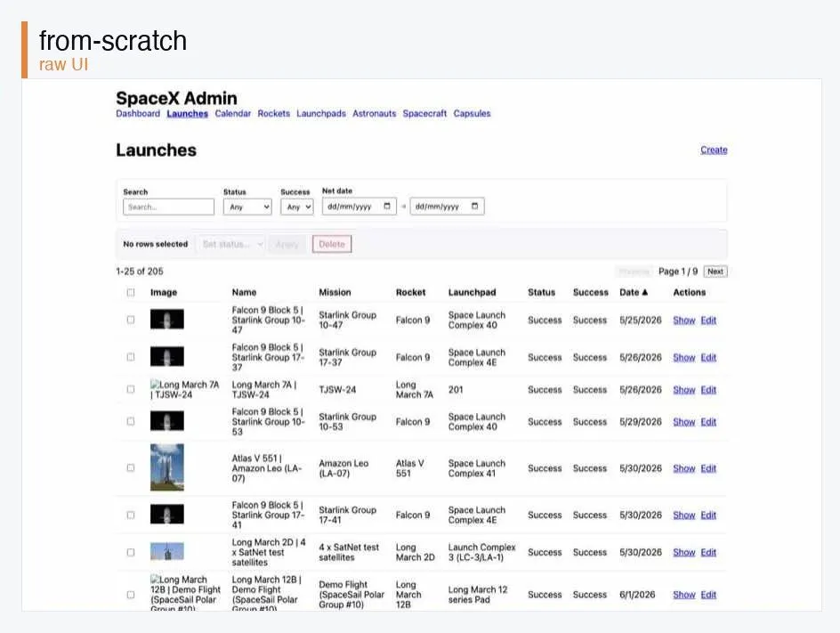Click the '1-25 of 205' results count
Viewport: 840px width, 633px height.
[140, 272]
